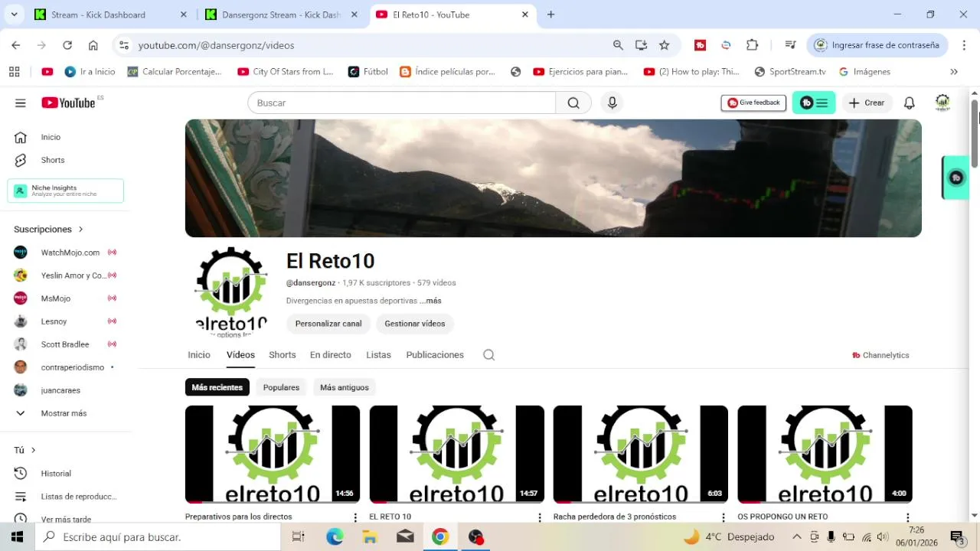Image resolution: width=980 pixels, height=551 pixels.
Task: Open Windows Start menu
Action: [x=17, y=537]
